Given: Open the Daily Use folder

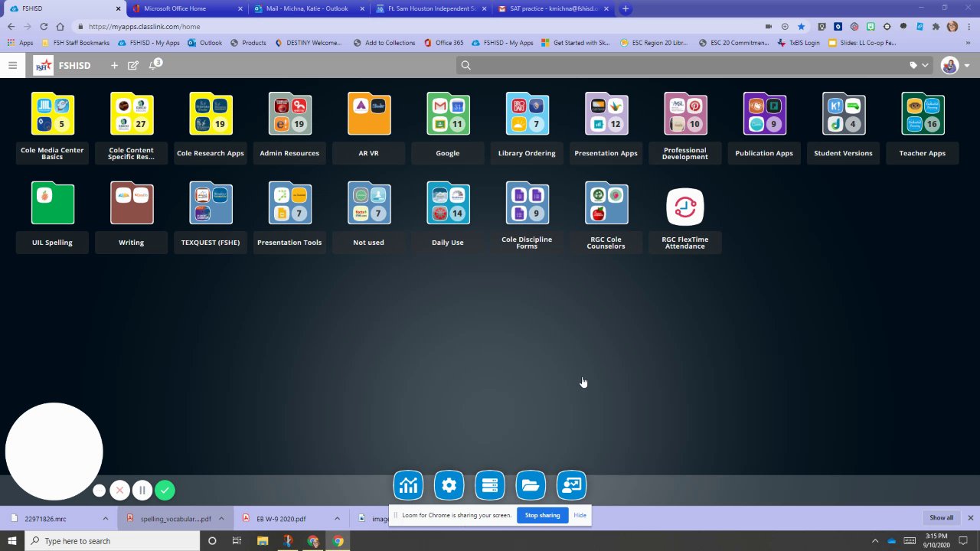Looking at the screenshot, I should coord(448,204).
